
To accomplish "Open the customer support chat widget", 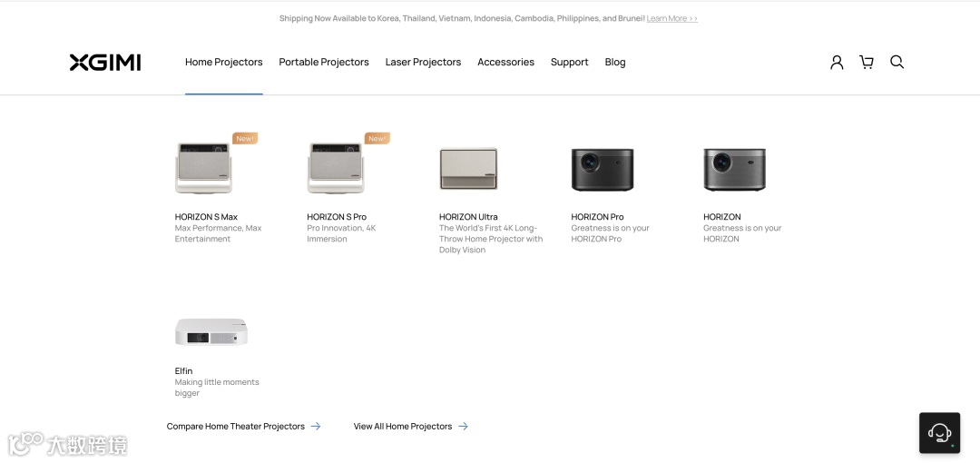I will tap(939, 433).
